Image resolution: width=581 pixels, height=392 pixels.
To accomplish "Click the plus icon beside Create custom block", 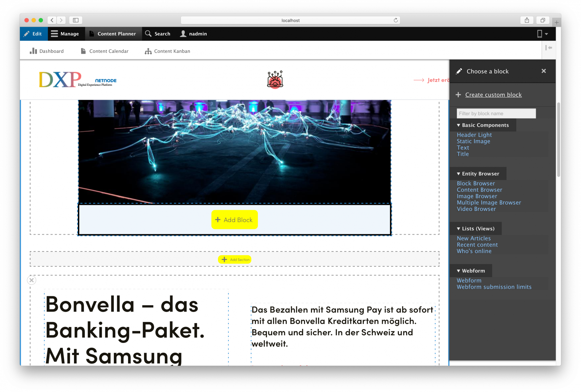I will tap(458, 95).
